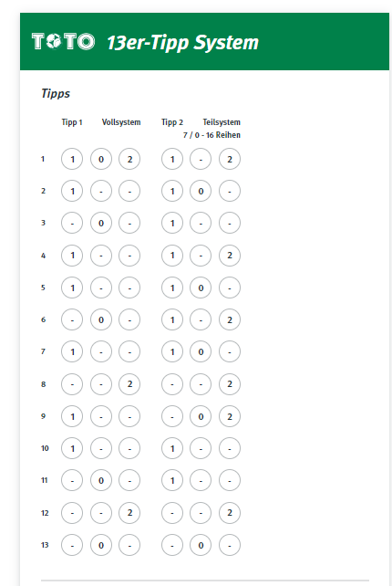Select empty 2 circle for match 2 Tipp 1

point(129,191)
